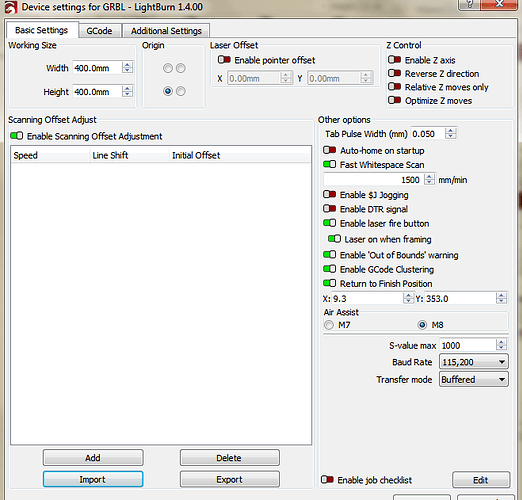Enable $J Jogging toggle

[329, 194]
